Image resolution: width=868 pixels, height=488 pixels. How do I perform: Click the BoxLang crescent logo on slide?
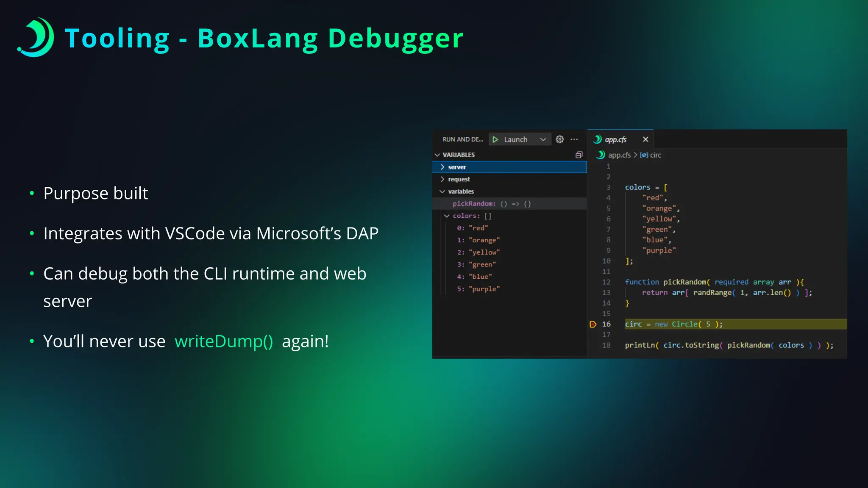[x=36, y=37]
